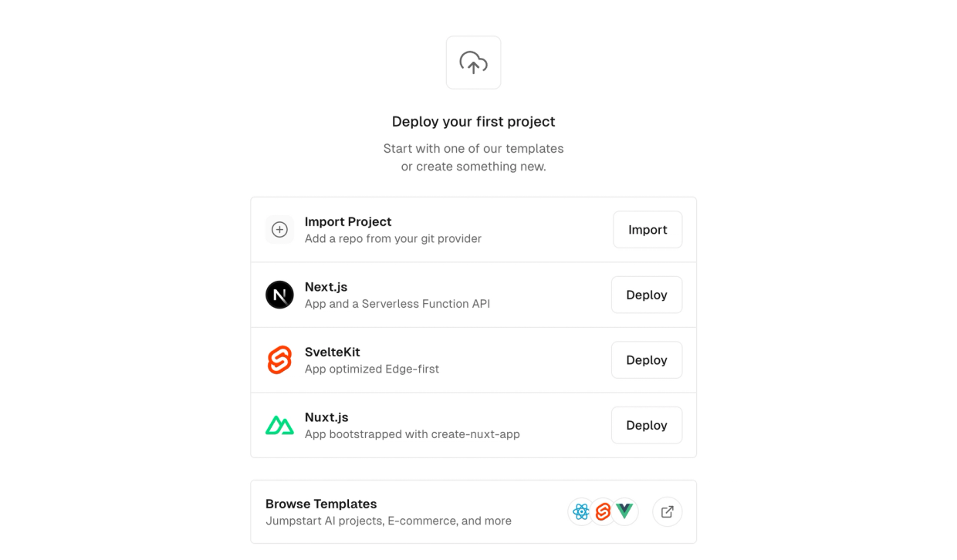Click the Import button
The height and width of the screenshot is (560, 957).
648,229
